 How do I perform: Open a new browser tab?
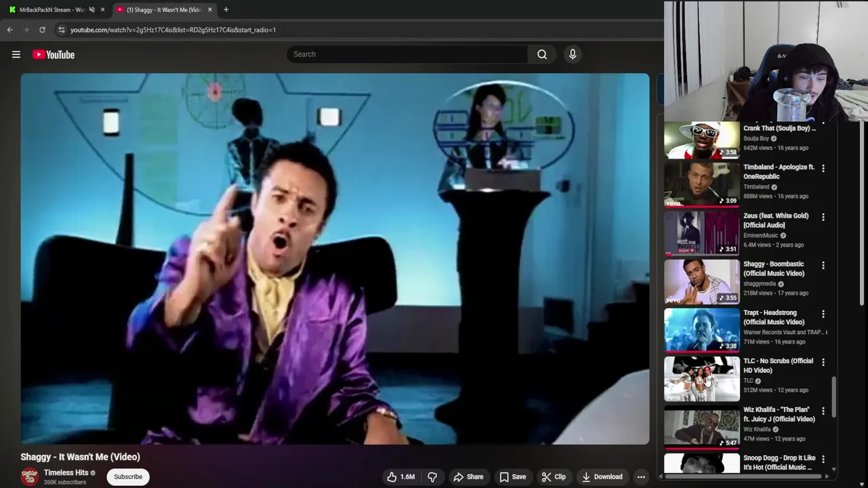coord(226,9)
